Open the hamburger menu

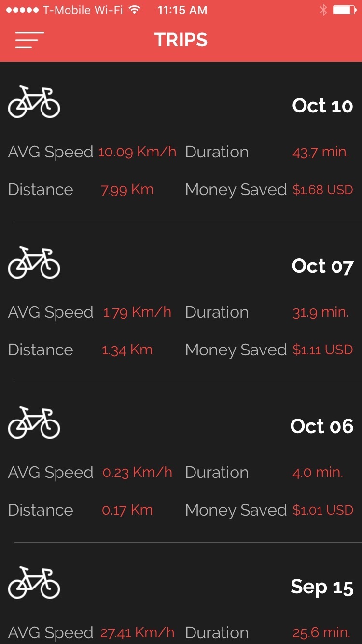coord(29,40)
